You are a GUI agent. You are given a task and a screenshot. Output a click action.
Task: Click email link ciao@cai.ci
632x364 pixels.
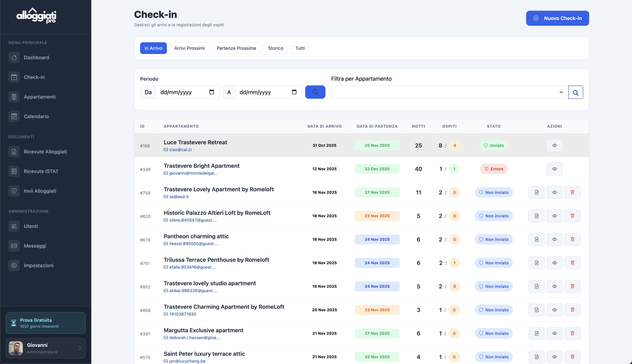pos(180,150)
